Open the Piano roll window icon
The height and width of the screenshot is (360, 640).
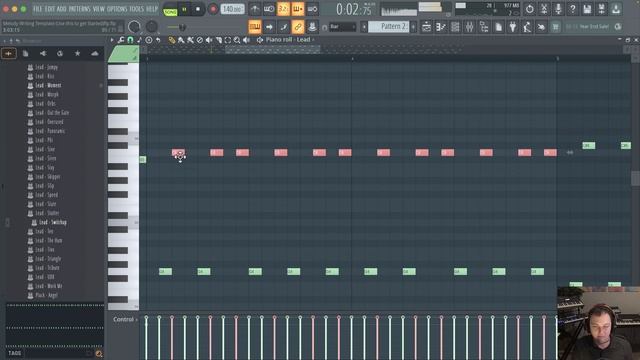coord(441,27)
